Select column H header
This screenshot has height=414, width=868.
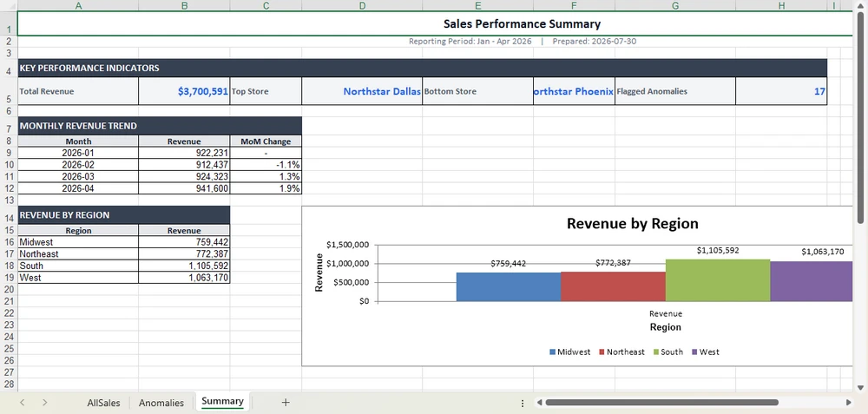(781, 5)
